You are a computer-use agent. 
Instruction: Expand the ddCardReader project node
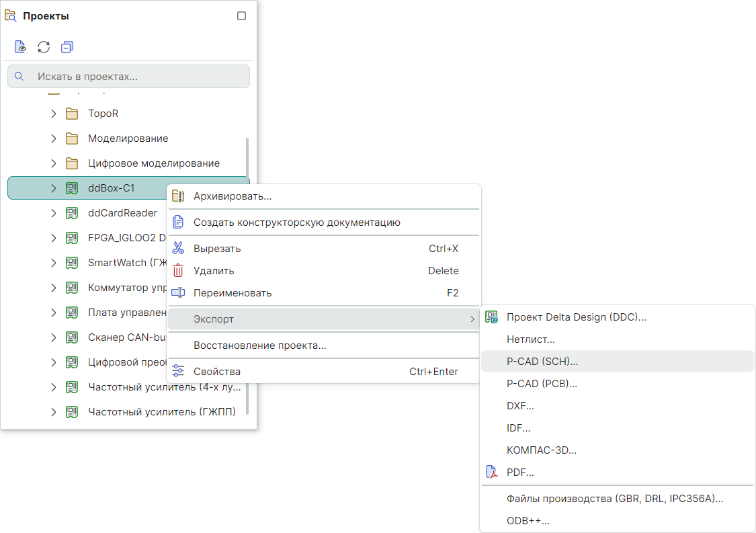(x=54, y=213)
